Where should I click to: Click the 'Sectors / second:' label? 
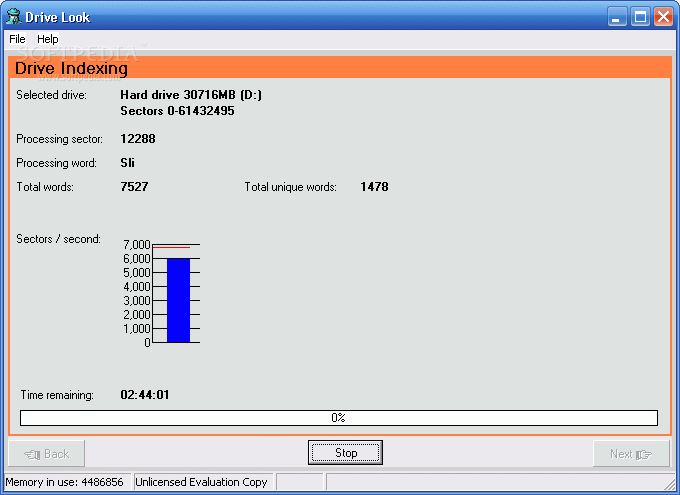point(58,239)
